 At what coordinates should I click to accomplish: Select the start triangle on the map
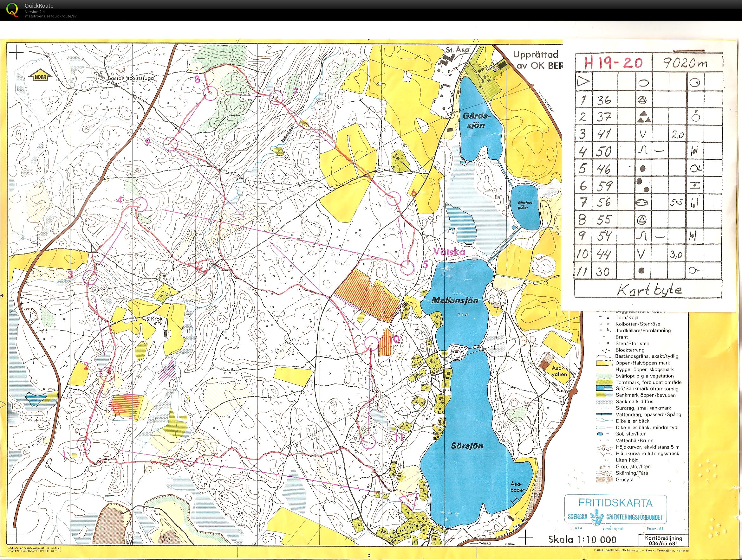click(409, 500)
